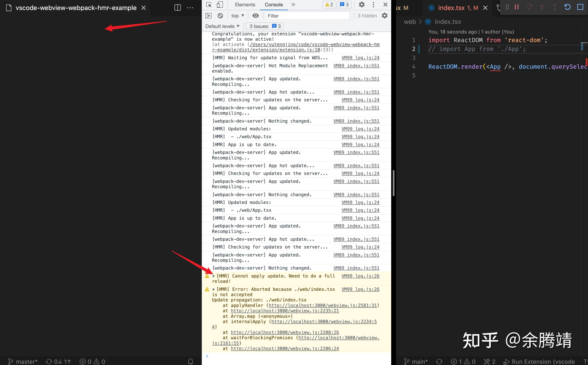Open the console settings gear beside 3 hidden
This screenshot has width=588, height=365.
(384, 16)
